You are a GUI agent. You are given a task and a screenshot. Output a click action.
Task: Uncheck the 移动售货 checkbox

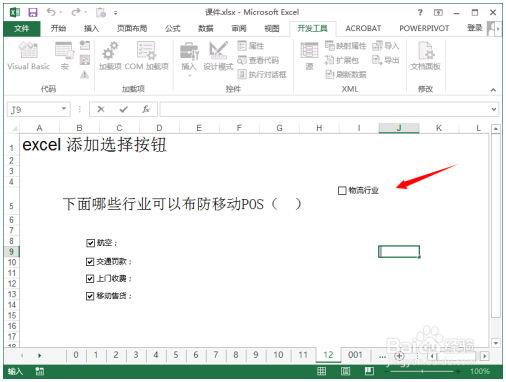(x=90, y=296)
